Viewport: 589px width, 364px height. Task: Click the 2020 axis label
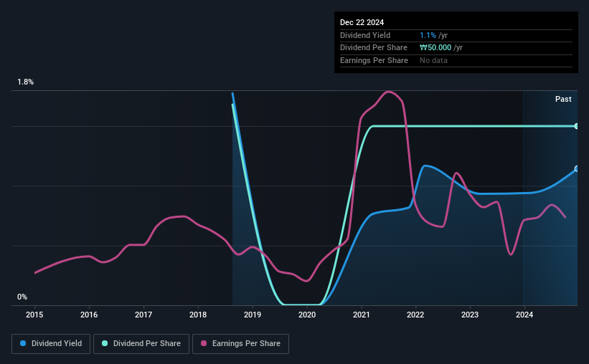coord(307,315)
